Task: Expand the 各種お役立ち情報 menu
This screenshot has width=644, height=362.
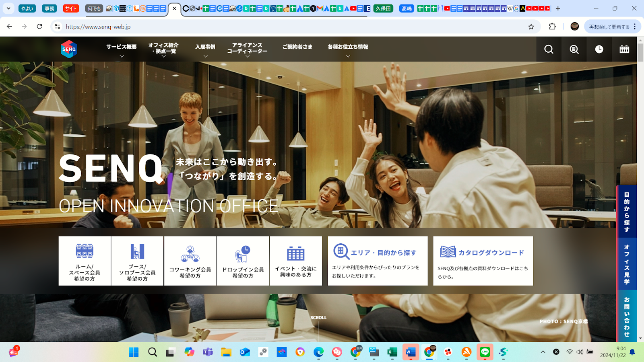Action: [348, 49]
